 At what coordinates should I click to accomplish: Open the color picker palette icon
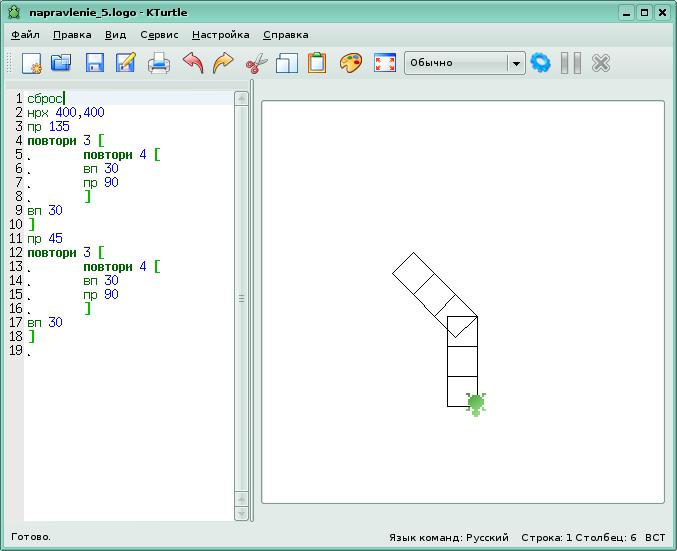coord(351,63)
